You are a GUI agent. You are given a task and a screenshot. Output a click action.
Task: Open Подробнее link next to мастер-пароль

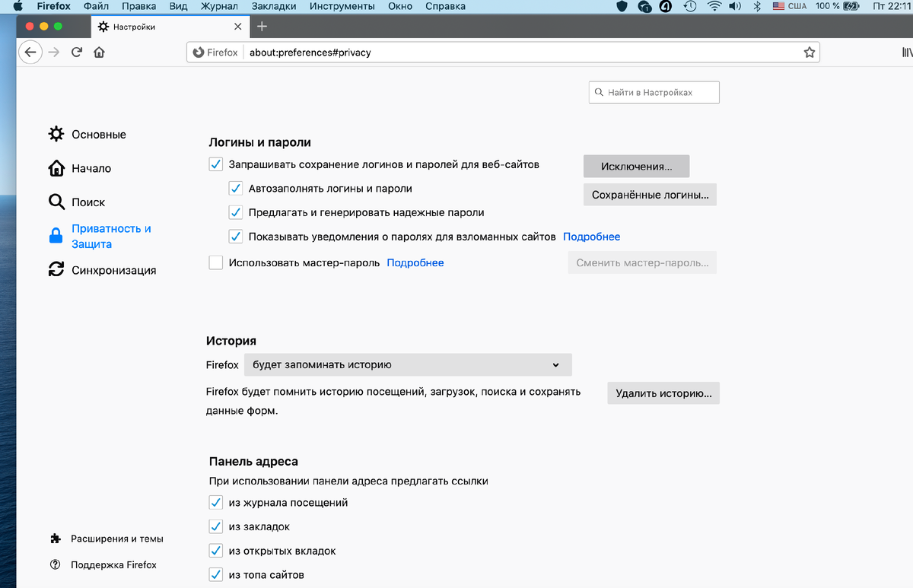click(x=415, y=262)
